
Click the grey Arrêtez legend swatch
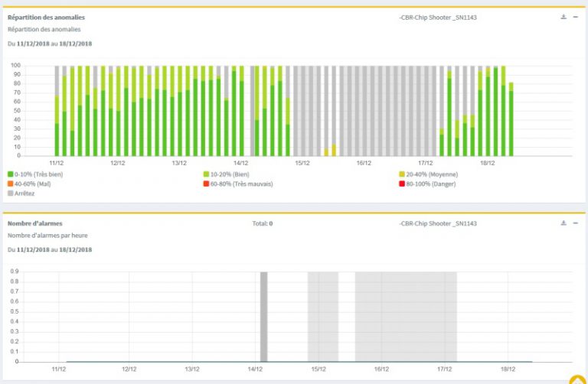[11, 193]
